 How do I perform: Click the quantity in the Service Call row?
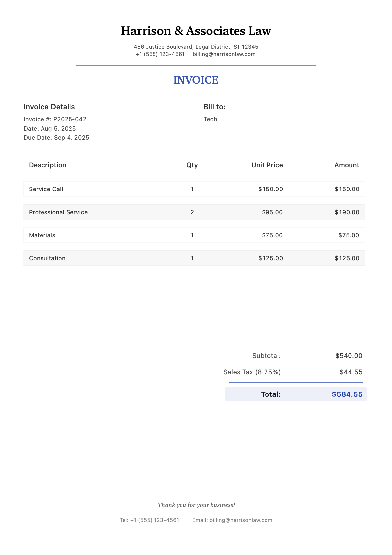[x=192, y=189]
